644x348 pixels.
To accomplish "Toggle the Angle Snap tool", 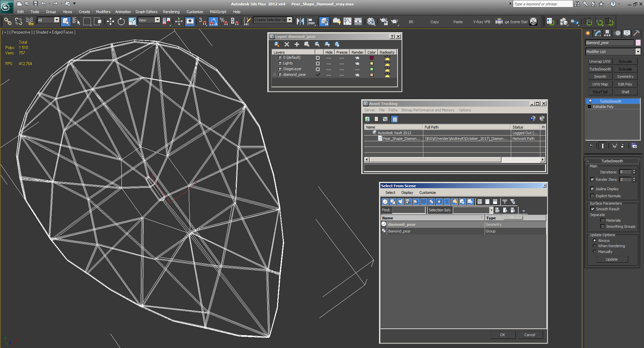I will pyautogui.click(x=213, y=21).
